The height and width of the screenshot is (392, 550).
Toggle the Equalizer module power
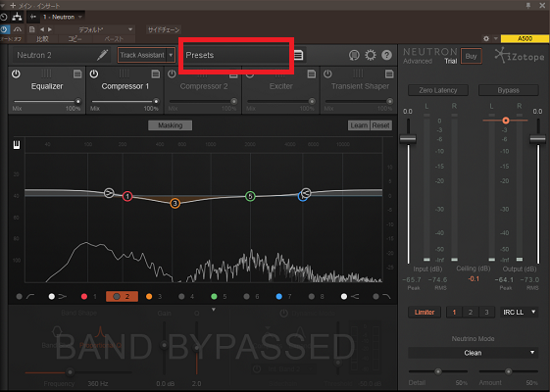16,73
